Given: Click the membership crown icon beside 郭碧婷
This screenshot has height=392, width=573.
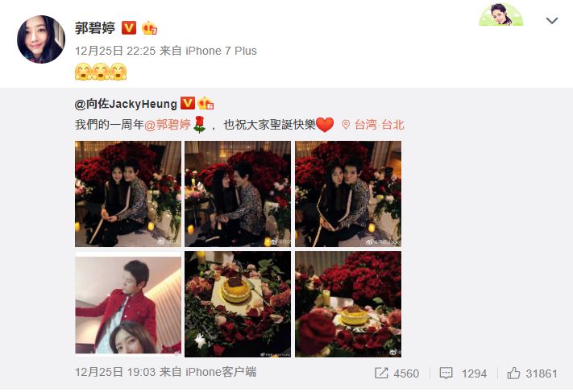Looking at the screenshot, I should pos(149,28).
